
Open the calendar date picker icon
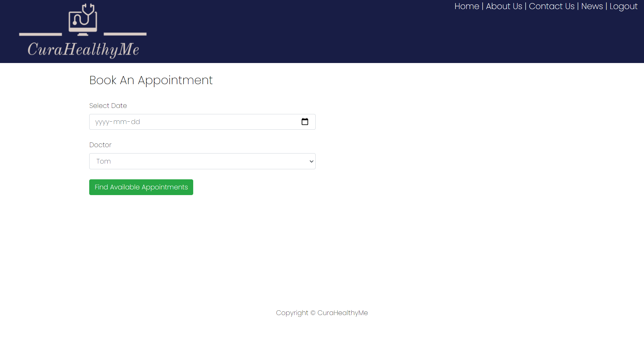point(305,122)
